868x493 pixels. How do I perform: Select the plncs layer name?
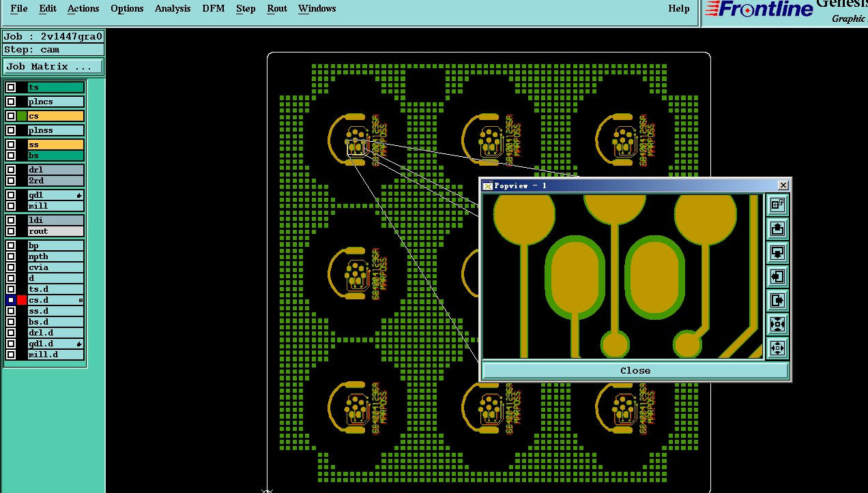[56, 102]
